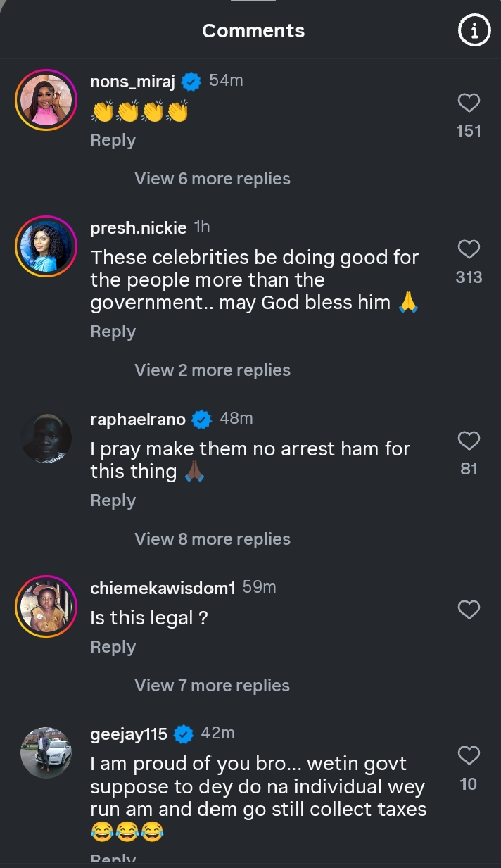Open chiemekawisdom1's story avatar

[x=46, y=607]
